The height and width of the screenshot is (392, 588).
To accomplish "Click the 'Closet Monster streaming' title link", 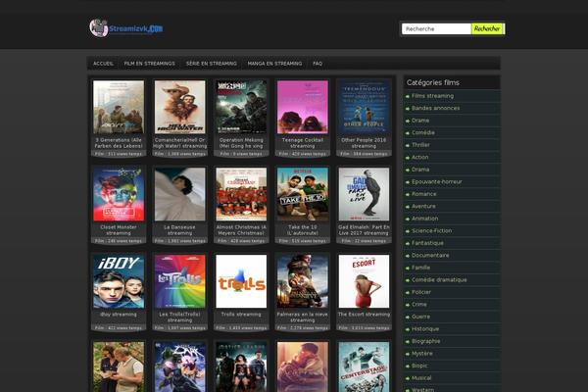I will coord(119,230).
